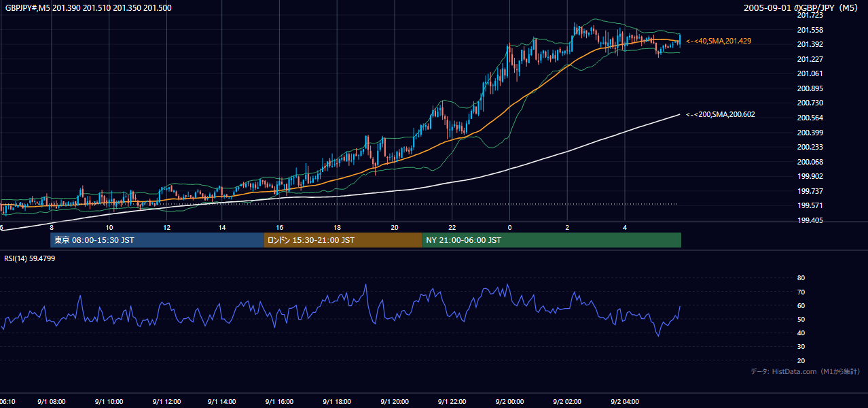
Task: Click the 200.895 price axis label
Action: (810, 88)
